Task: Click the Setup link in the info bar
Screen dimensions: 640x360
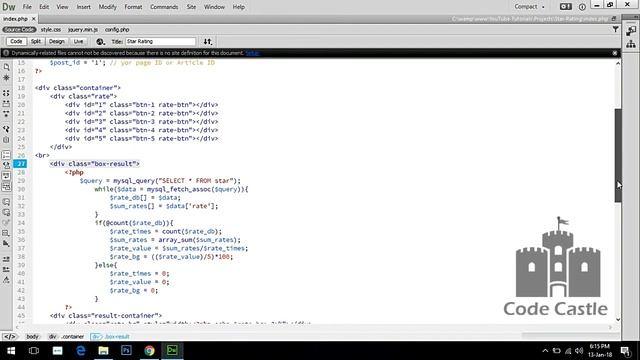Action: tap(252, 53)
